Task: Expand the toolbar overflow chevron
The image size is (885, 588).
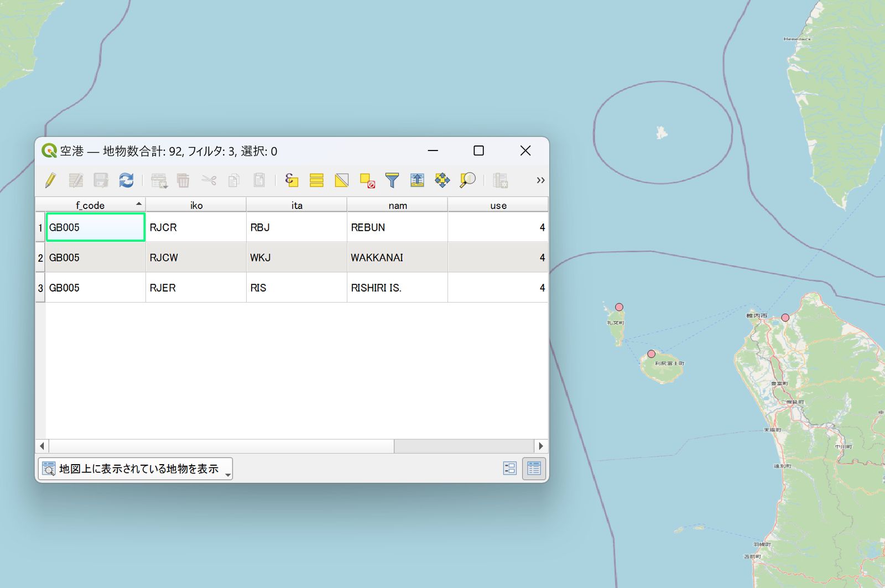Action: (x=540, y=180)
